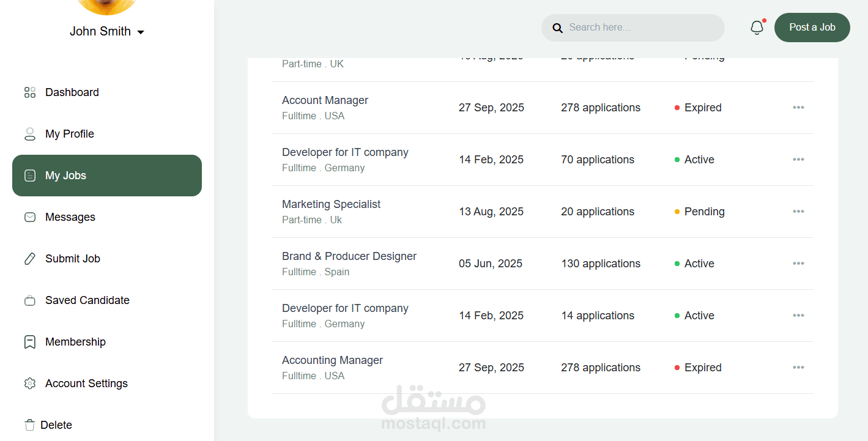Click the Account Settings gear icon
The width and height of the screenshot is (868, 441).
tap(30, 384)
